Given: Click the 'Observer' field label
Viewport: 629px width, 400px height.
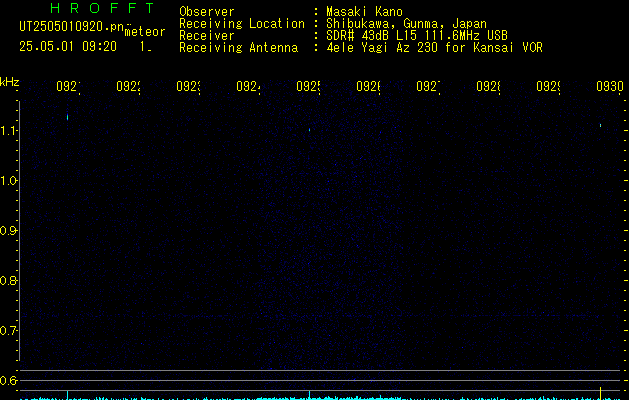Looking at the screenshot, I should coord(207,12).
